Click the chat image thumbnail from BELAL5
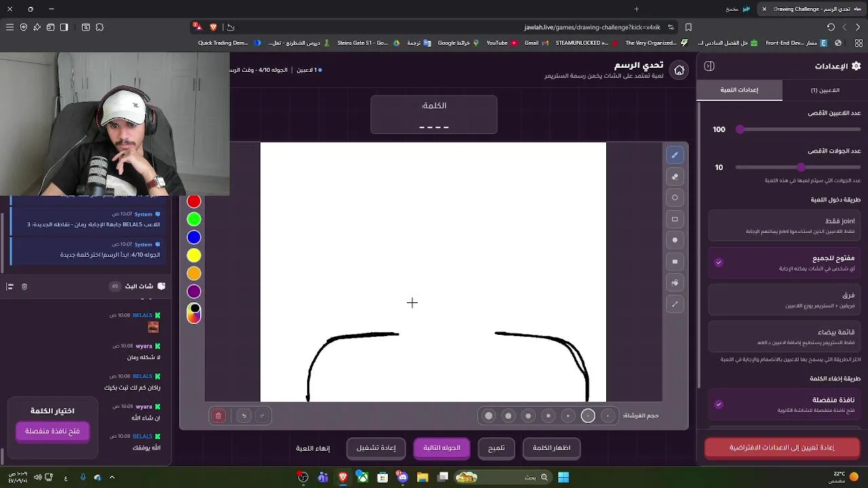868x488 pixels. (x=153, y=327)
